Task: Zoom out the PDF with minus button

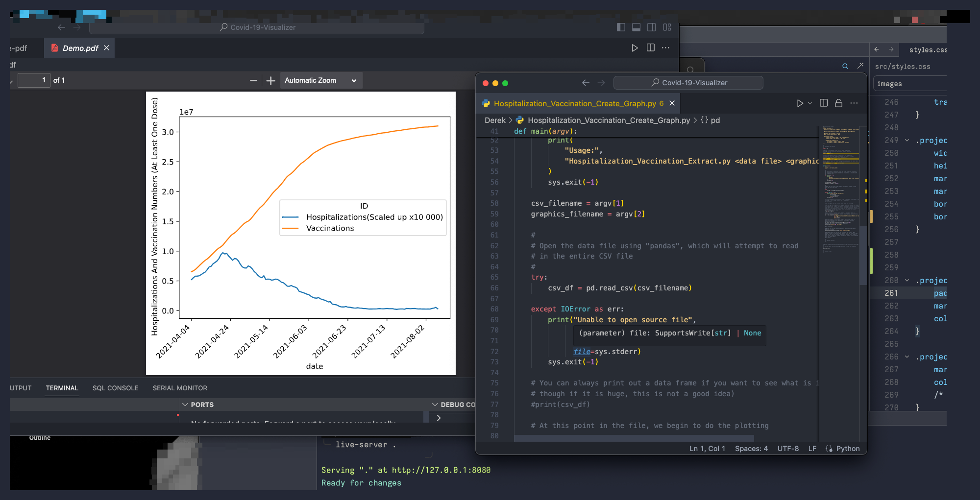Action: [x=253, y=80]
